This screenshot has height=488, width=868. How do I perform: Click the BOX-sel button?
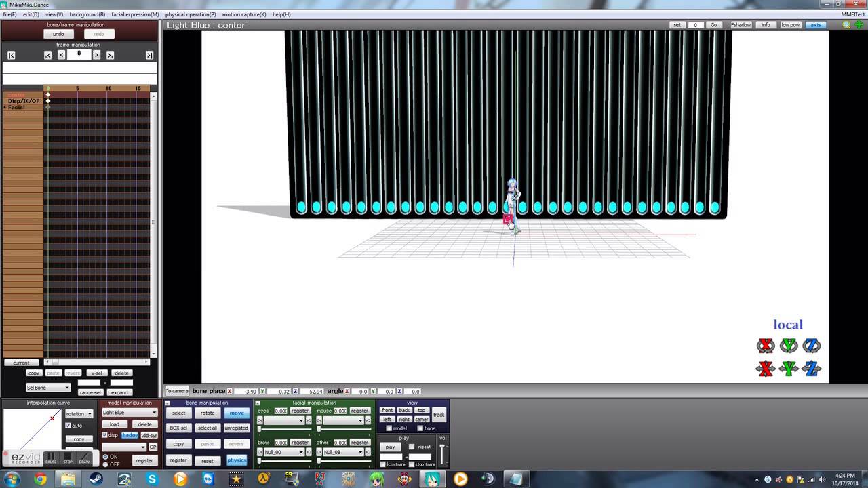click(178, 428)
